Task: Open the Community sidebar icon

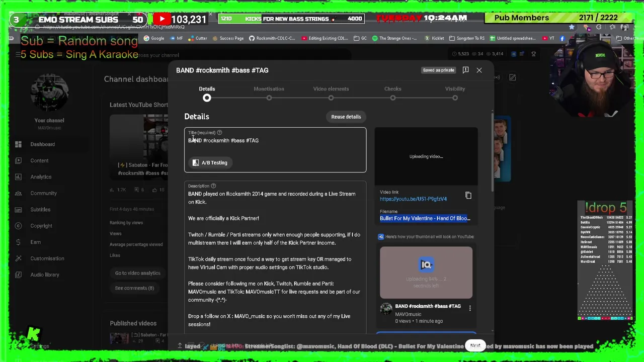Action: pyautogui.click(x=18, y=193)
